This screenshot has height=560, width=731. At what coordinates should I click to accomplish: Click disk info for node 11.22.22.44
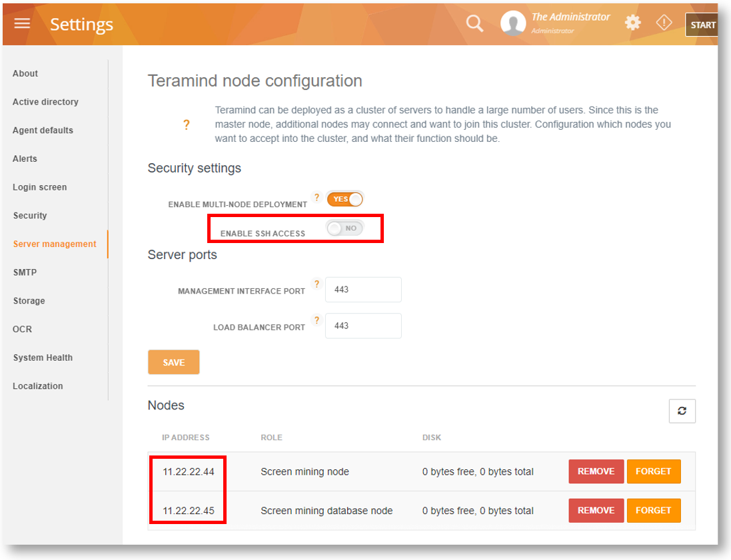(478, 472)
